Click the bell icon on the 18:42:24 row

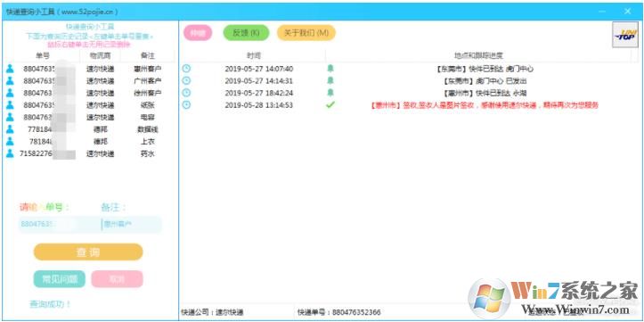330,93
